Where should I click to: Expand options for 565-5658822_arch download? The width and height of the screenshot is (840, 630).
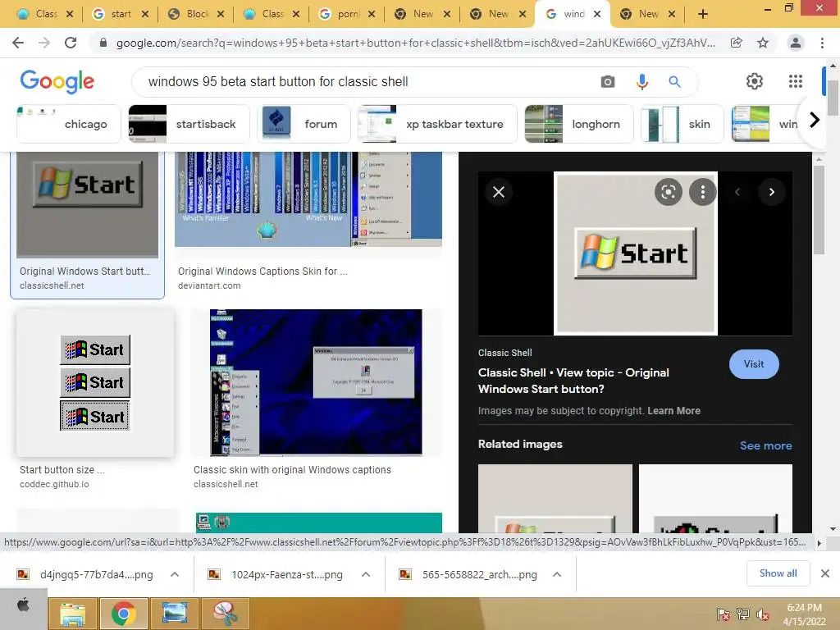tap(557, 574)
